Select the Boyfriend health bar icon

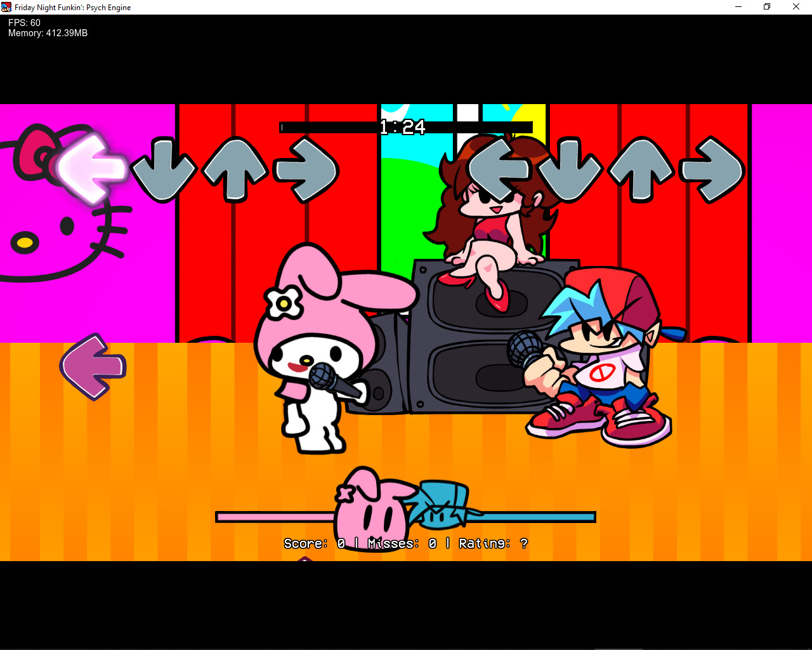tap(442, 505)
